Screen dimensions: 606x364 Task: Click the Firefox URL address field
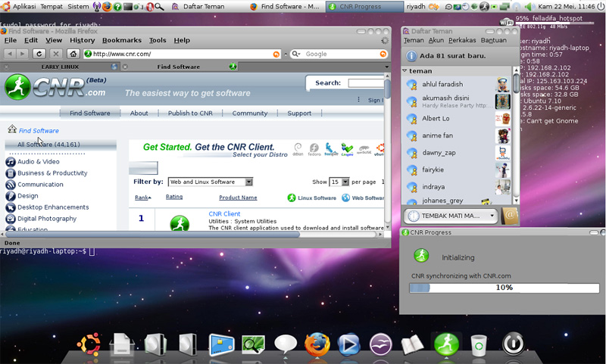pos(182,54)
